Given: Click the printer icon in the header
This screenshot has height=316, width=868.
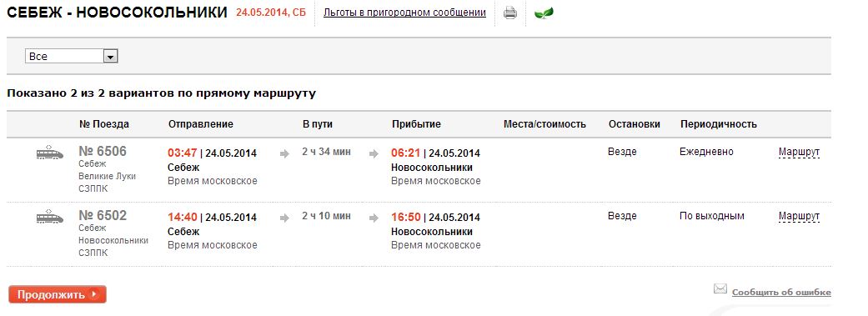Looking at the screenshot, I should (x=509, y=13).
